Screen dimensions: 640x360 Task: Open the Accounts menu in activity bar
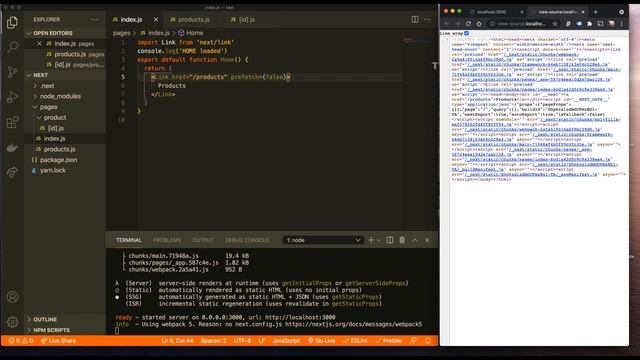coord(12,297)
